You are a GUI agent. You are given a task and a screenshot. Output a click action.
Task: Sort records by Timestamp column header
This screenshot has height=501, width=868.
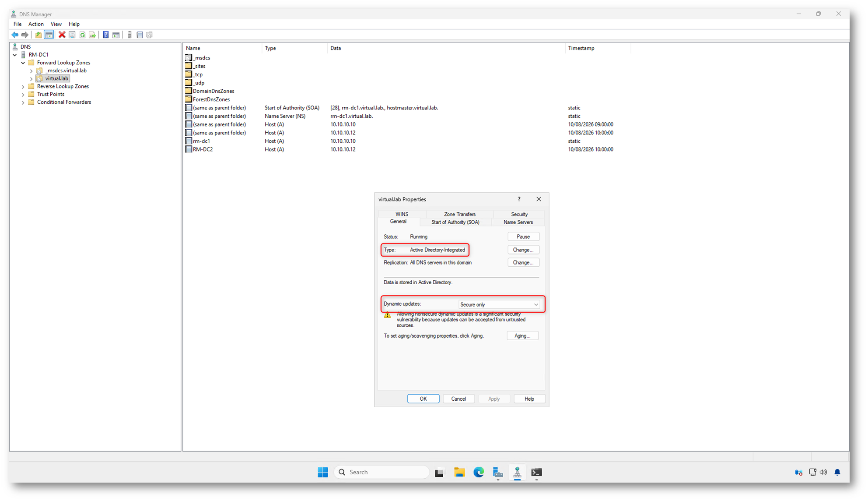click(598, 48)
